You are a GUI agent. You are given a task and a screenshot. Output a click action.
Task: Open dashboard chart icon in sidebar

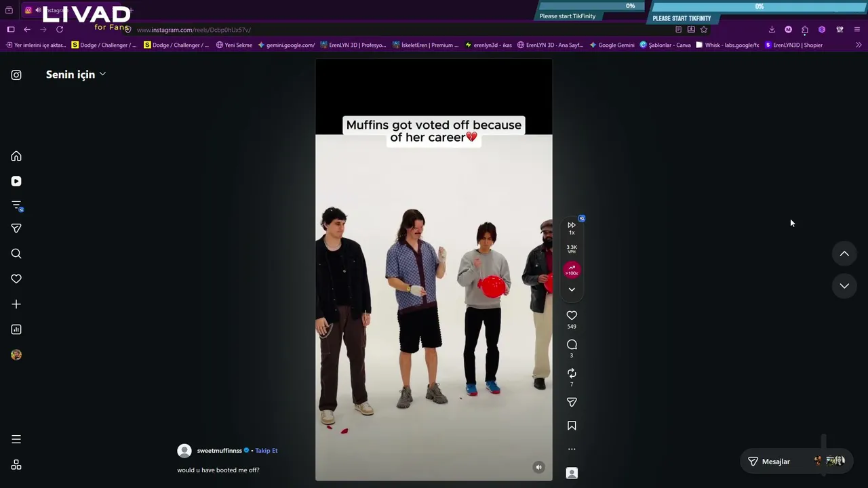pyautogui.click(x=16, y=329)
